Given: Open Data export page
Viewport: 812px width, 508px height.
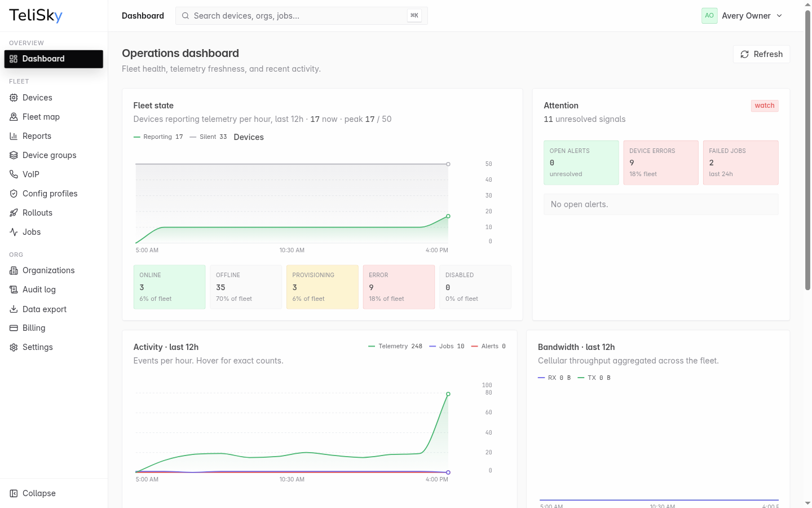Looking at the screenshot, I should (x=54, y=309).
